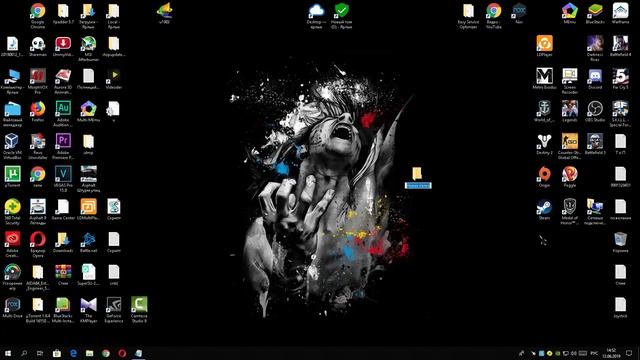The height and width of the screenshot is (360, 640).
Task: Open the MEmu desktop shortcut
Action: tap(570, 13)
